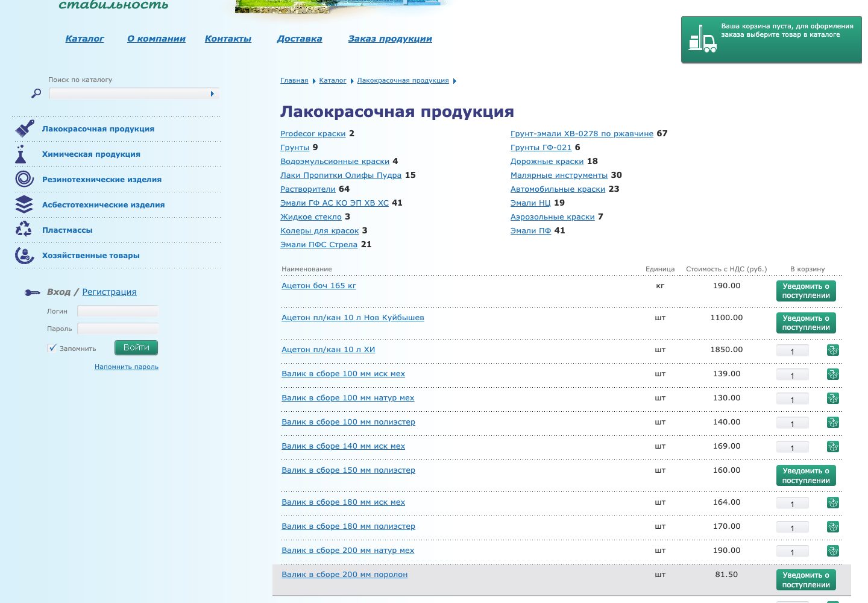The width and height of the screenshot is (868, 603).
Task: Open the Доставка menu item
Action: tap(299, 39)
